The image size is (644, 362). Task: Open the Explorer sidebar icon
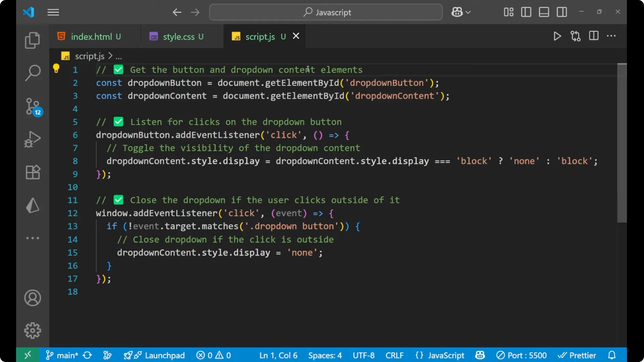pyautogui.click(x=32, y=40)
